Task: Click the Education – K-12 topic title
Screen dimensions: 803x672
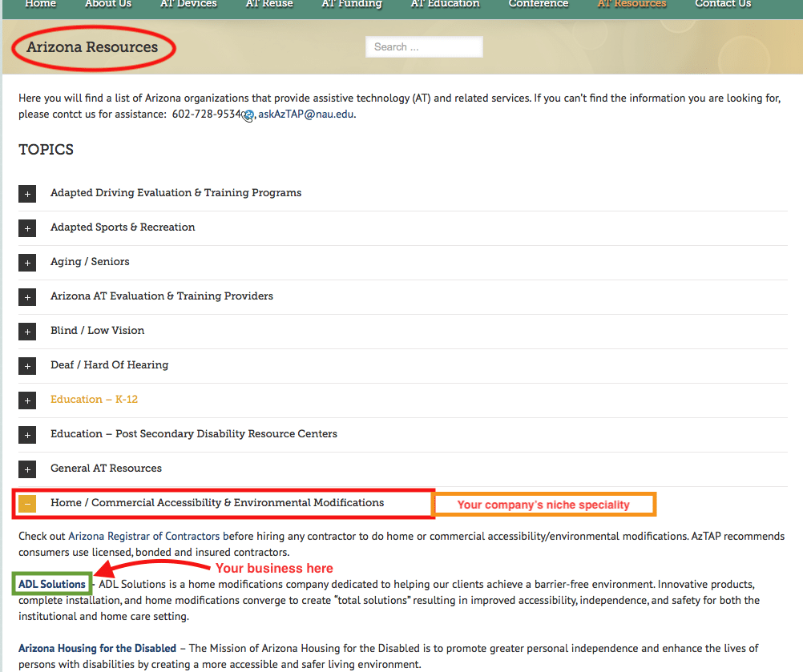Action: pyautogui.click(x=94, y=399)
